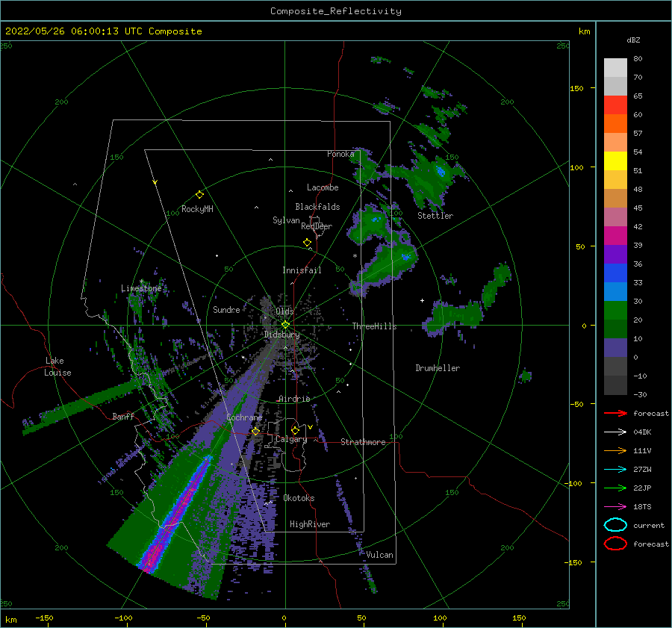Click the Stettler city label
The width and height of the screenshot is (672, 628).
click(435, 216)
